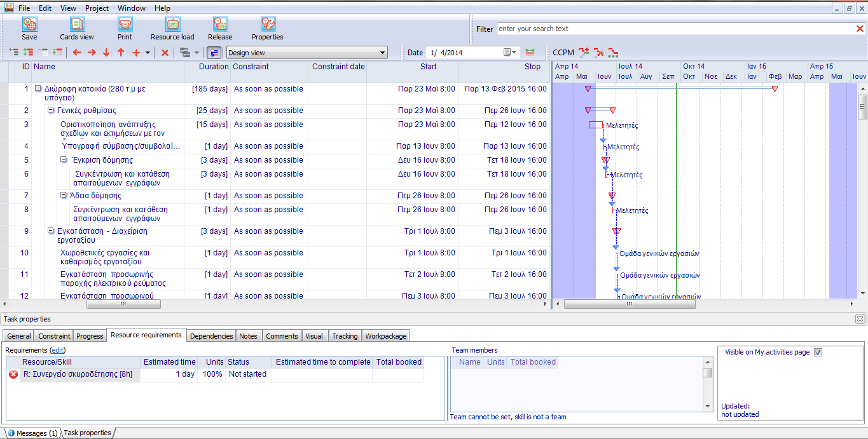
Task: Collapse Γενικές ρυθμίσεις group
Action: click(51, 111)
